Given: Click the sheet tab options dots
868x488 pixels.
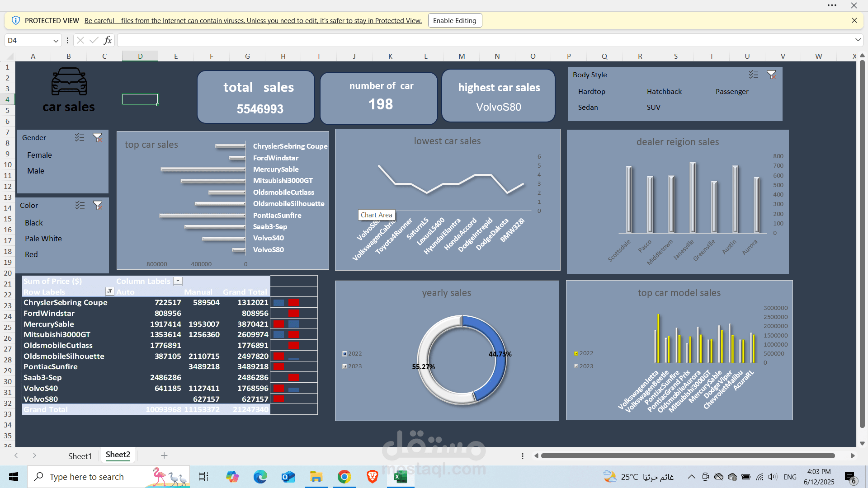Looking at the screenshot, I should pos(523,456).
